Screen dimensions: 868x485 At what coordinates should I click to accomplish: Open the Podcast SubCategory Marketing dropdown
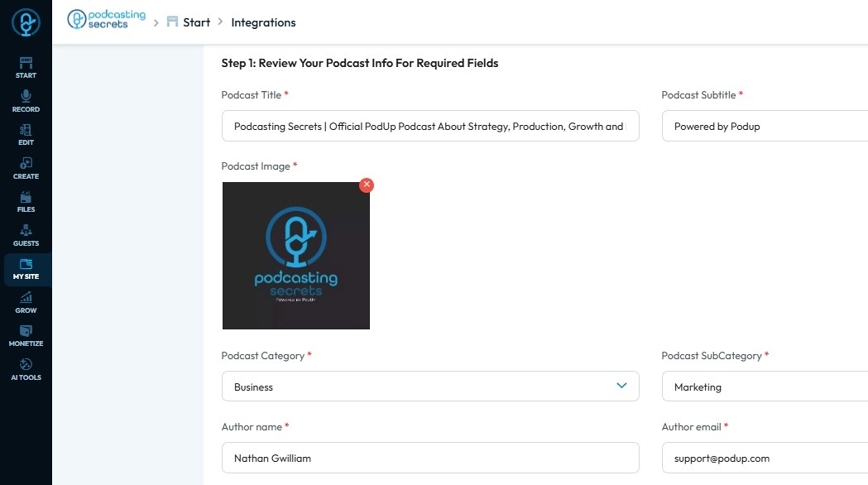(x=765, y=387)
